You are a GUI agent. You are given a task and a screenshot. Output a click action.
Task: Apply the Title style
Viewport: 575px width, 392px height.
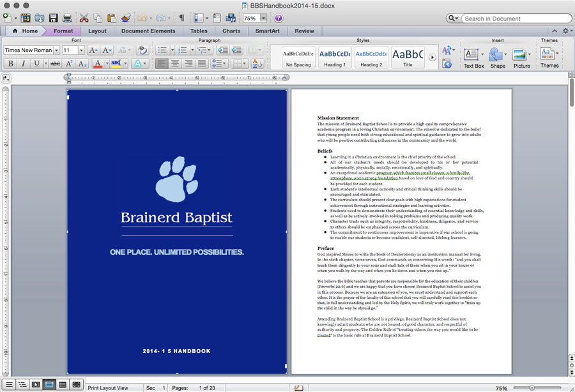[x=408, y=57]
